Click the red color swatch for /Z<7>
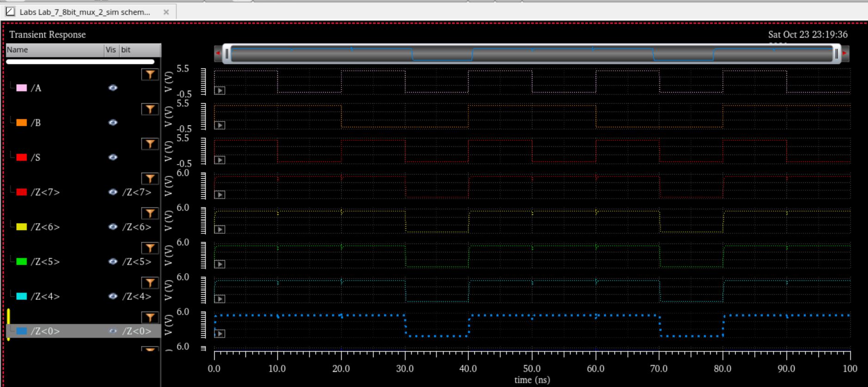The height and width of the screenshot is (387, 868). [x=22, y=192]
